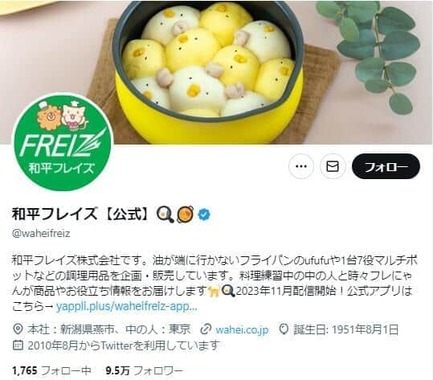This screenshot has width=433, height=380.
Task: Click the フォロー follow button
Action: pyautogui.click(x=386, y=166)
